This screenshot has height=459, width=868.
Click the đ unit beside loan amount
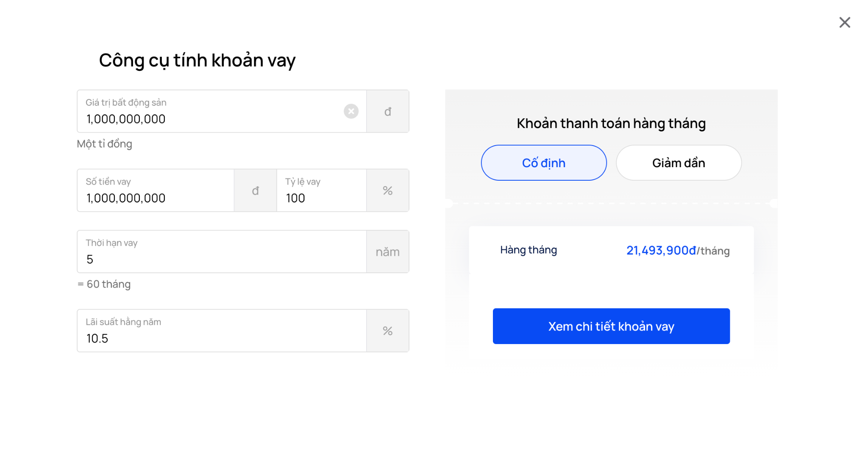click(255, 190)
